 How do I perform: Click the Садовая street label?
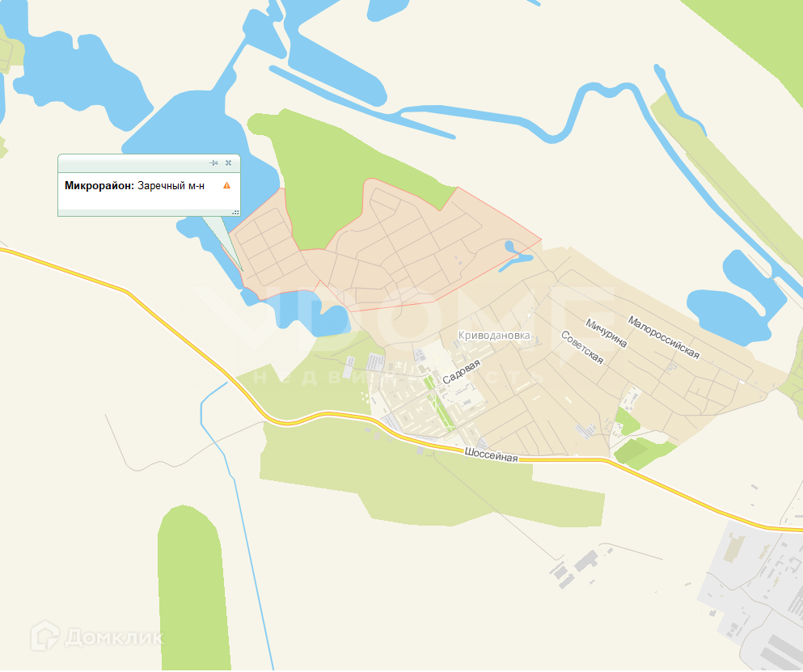[462, 372]
